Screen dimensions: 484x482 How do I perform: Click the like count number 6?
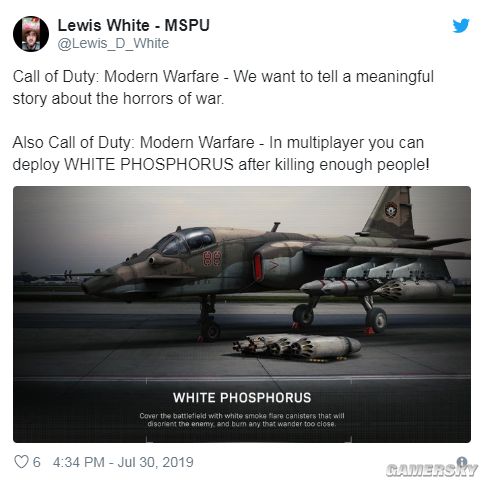click(x=37, y=462)
